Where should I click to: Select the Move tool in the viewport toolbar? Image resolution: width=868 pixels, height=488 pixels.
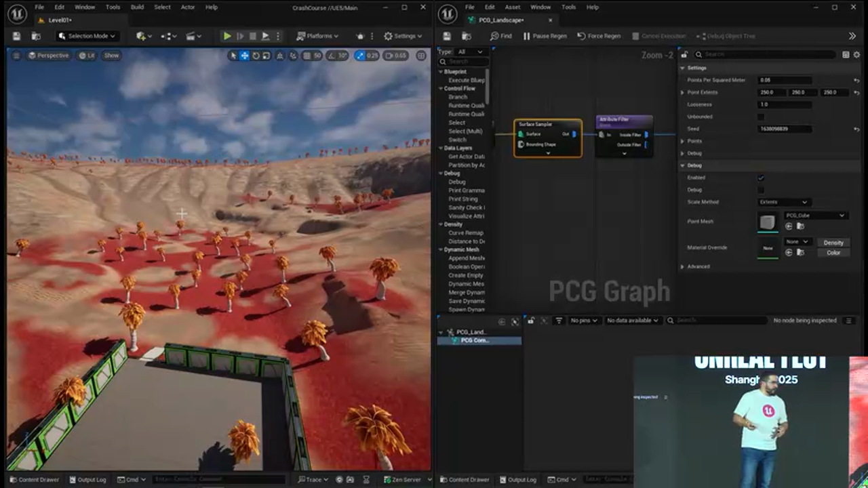(x=245, y=56)
